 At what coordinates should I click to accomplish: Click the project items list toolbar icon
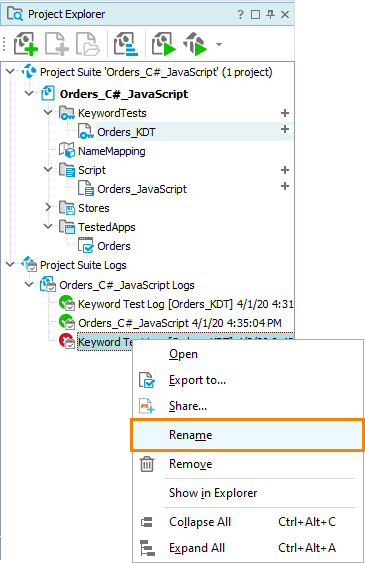[x=126, y=44]
